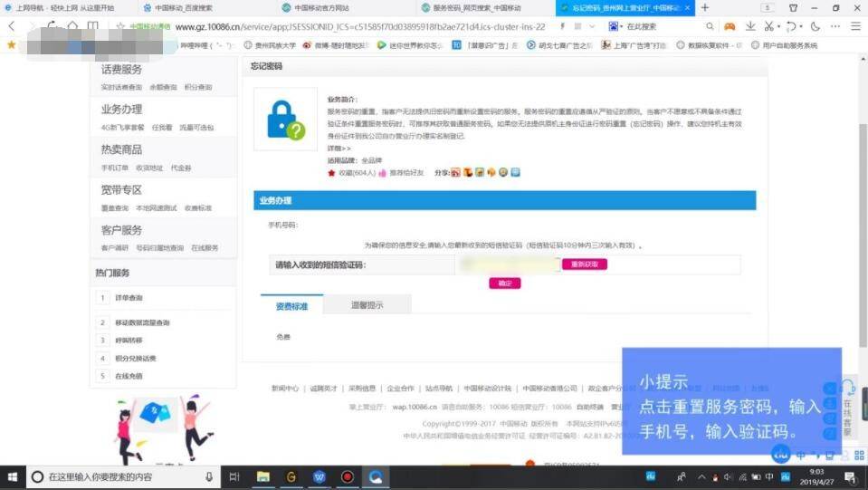Expand the search engine dropdown beside the paw icon
868x490 pixels.
(621, 26)
